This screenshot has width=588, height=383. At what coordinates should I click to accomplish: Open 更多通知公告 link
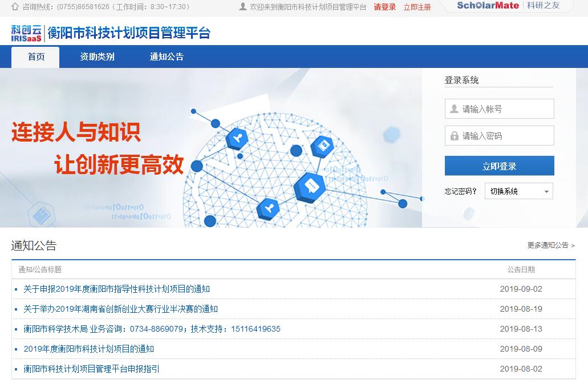(551, 245)
